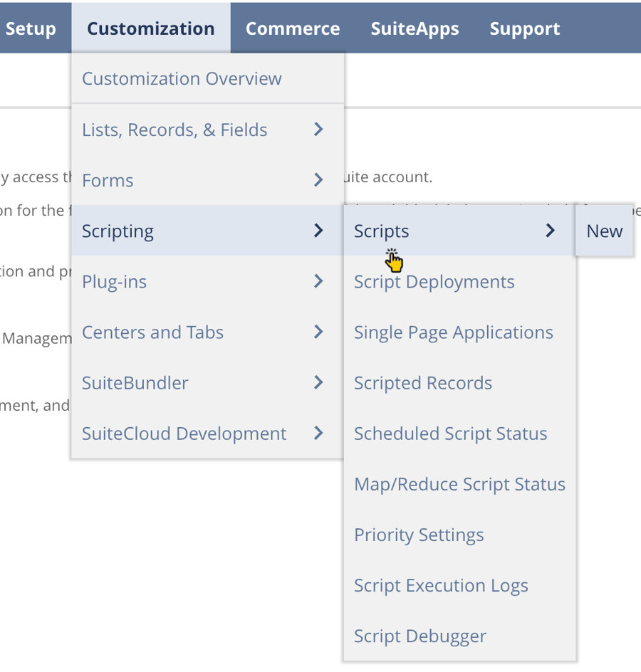Viewport: 641px width, 672px height.
Task: Open Map/Reduce Script Status
Action: (459, 483)
